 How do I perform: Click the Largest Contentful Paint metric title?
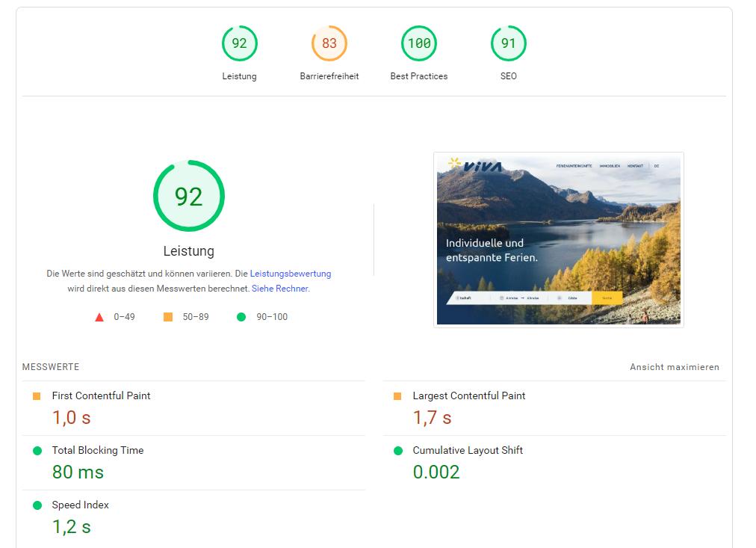pos(468,395)
